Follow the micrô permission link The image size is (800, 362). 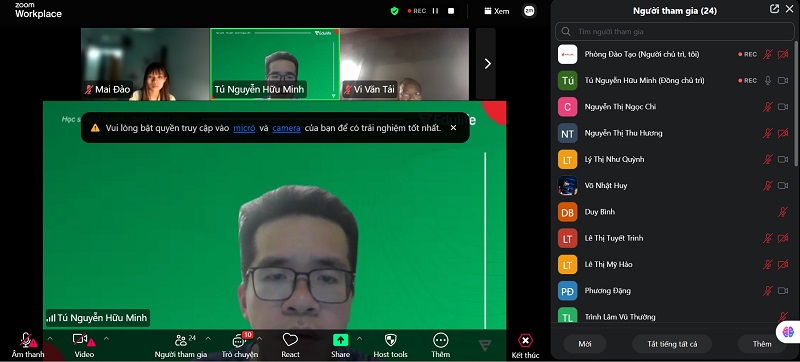tap(244, 128)
